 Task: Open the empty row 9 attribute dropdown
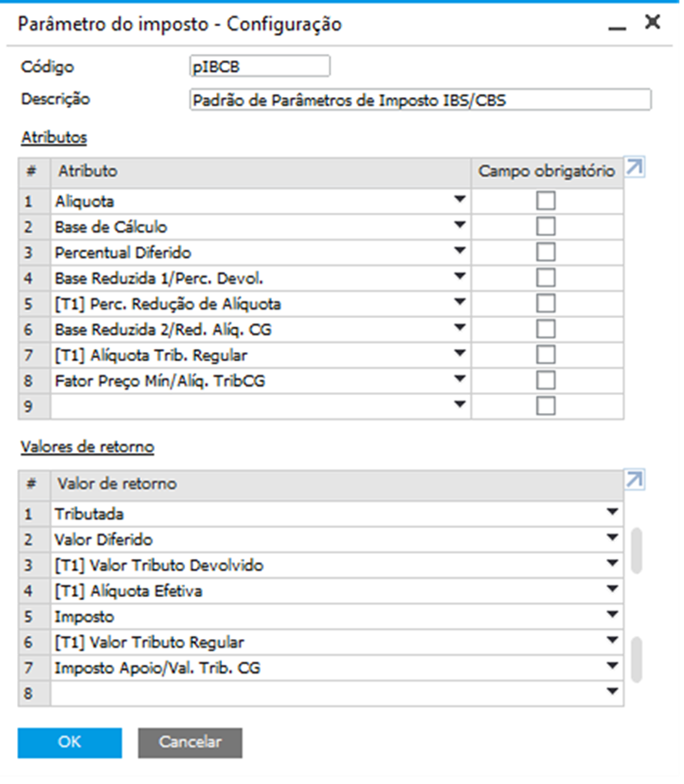point(460,405)
